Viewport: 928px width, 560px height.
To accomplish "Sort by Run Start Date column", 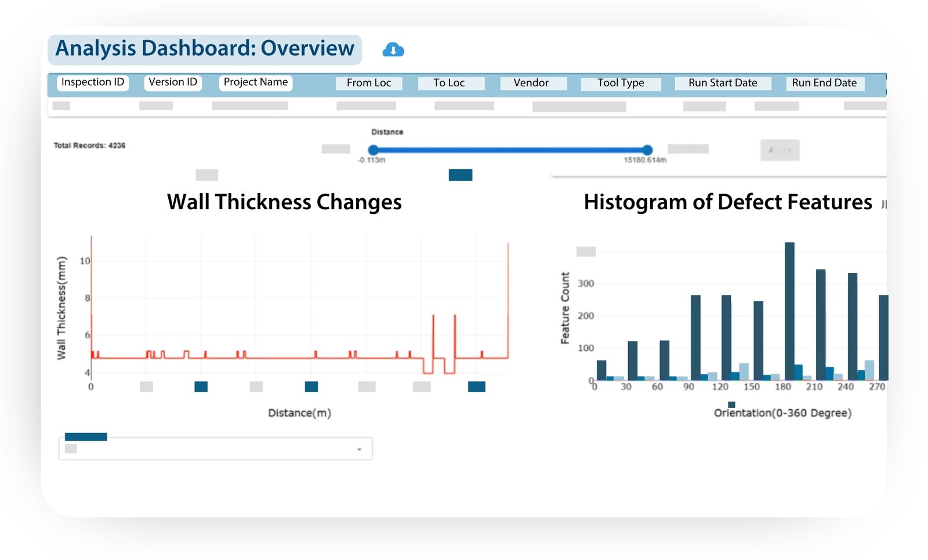I will 723,83.
